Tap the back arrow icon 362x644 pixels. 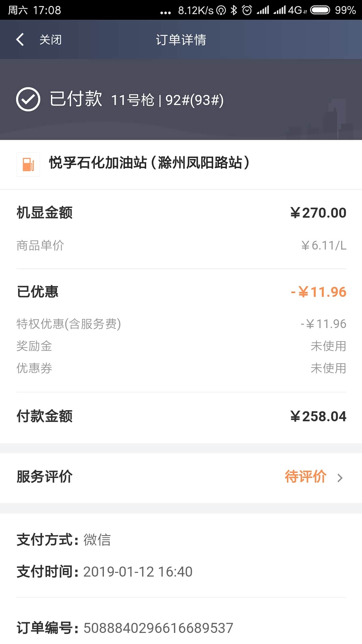click(x=20, y=40)
